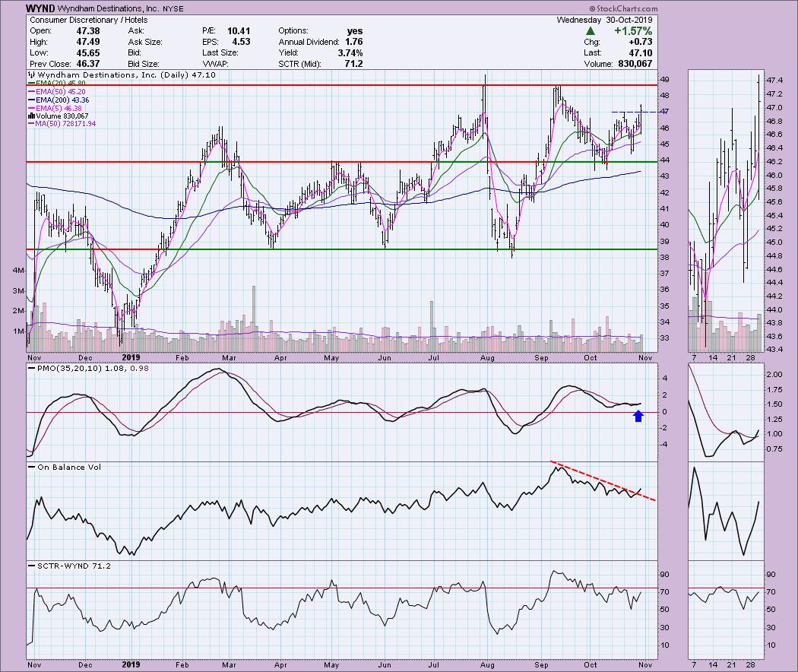Image resolution: width=798 pixels, height=672 pixels.
Task: Click the EMA(5) 46.38 legend entry
Action: coord(55,109)
